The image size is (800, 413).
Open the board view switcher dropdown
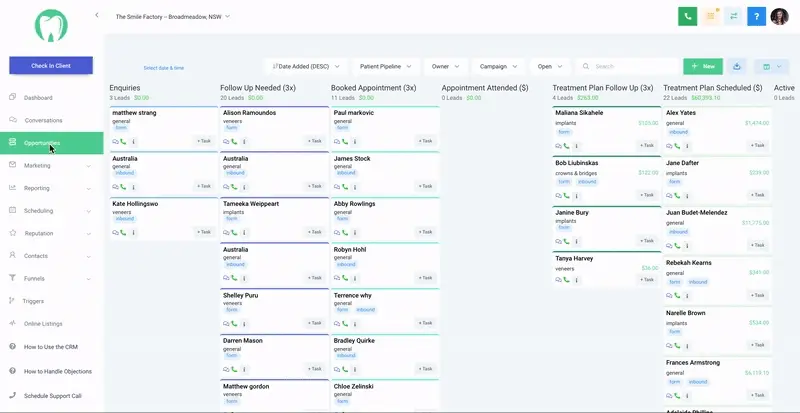click(771, 66)
